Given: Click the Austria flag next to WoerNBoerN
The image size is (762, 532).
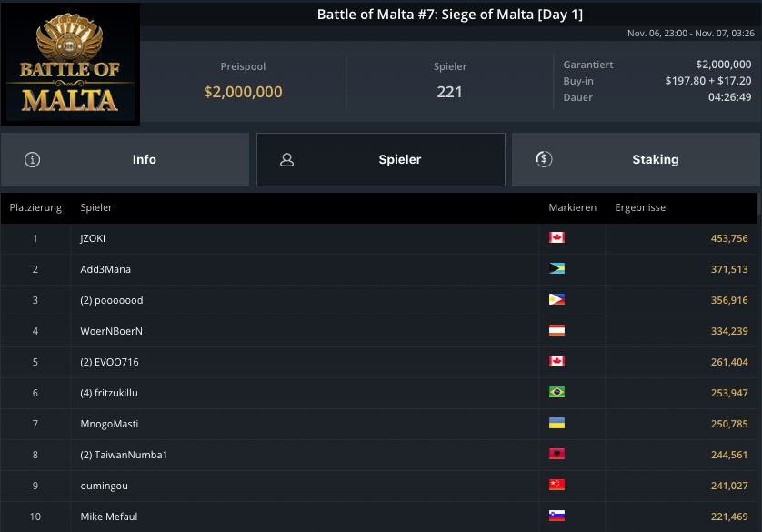Looking at the screenshot, I should coord(557,331).
